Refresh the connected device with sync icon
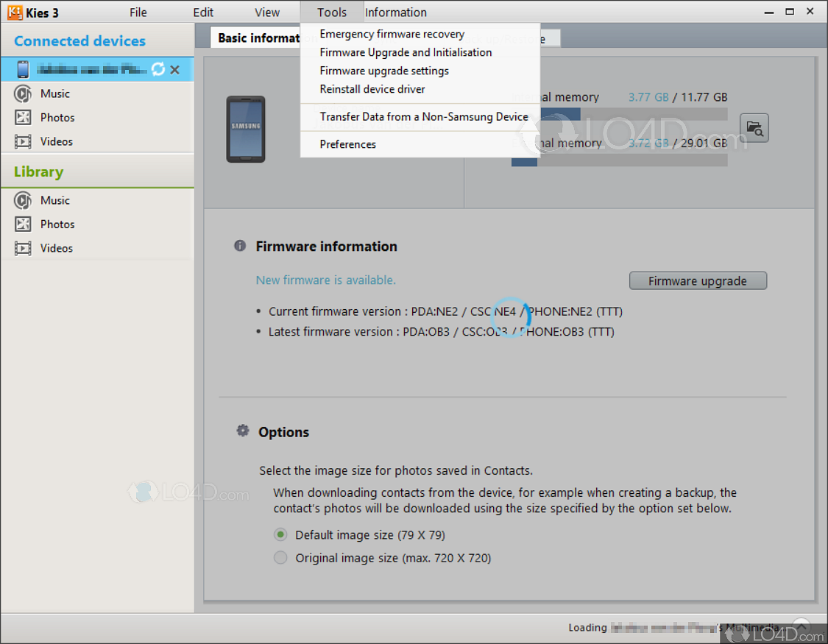Viewport: 828px width, 644px height. [158, 69]
